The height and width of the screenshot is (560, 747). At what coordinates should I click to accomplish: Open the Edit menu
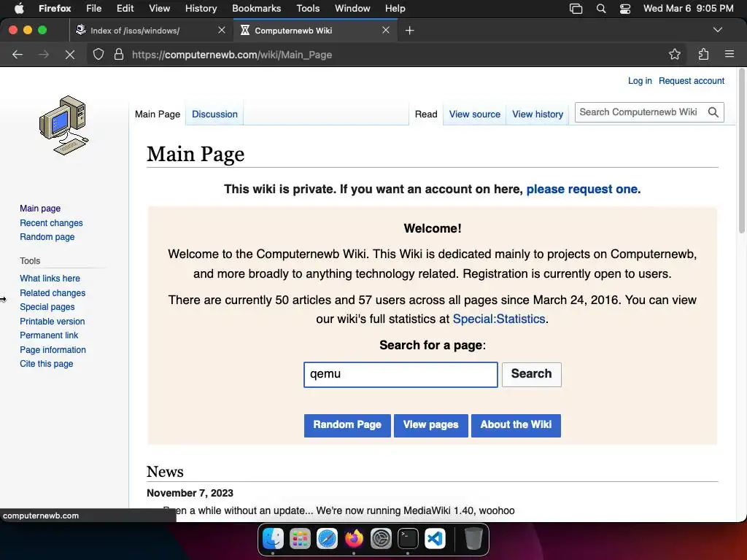pos(125,8)
